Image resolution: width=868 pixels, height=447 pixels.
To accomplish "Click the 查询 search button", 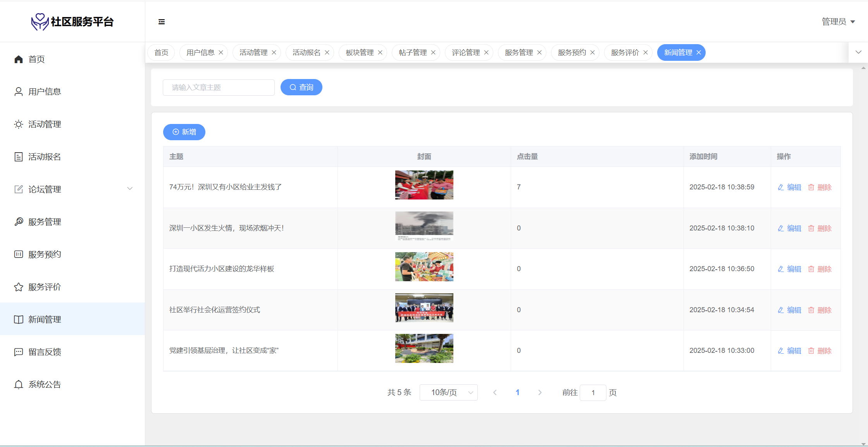I will [301, 87].
